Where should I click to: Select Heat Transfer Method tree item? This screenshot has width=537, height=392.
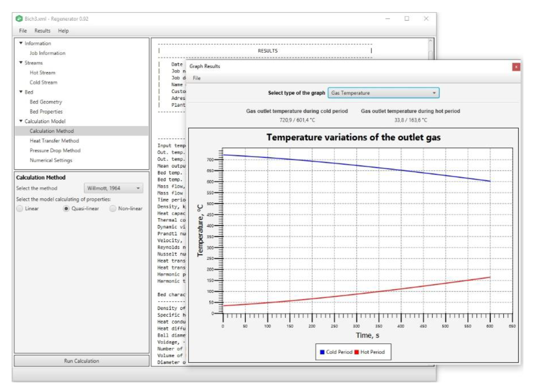[54, 141]
